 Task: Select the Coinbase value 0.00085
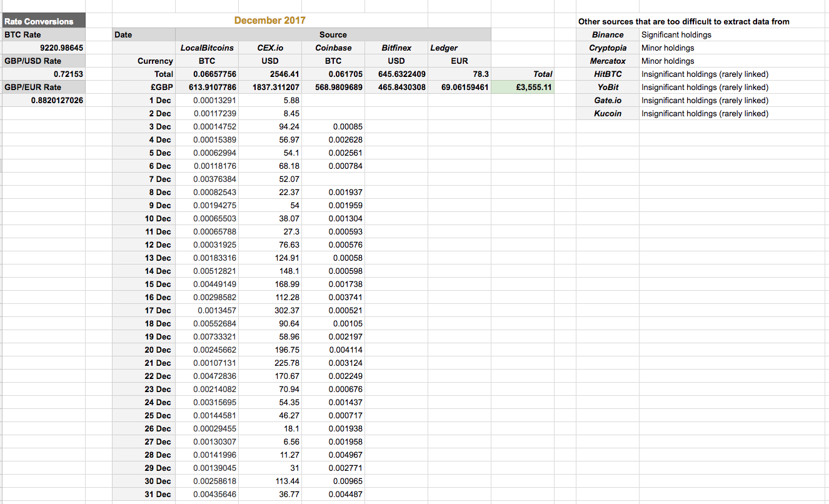pyautogui.click(x=333, y=126)
